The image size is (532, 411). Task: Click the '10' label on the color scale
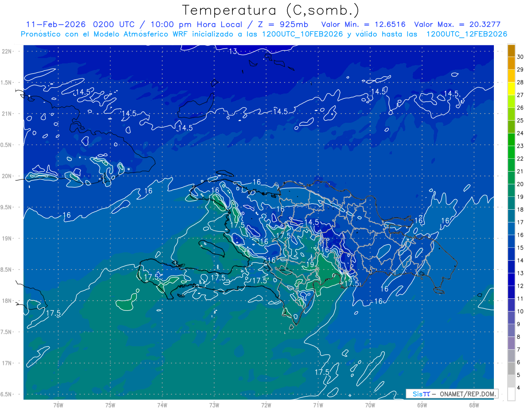(520, 312)
